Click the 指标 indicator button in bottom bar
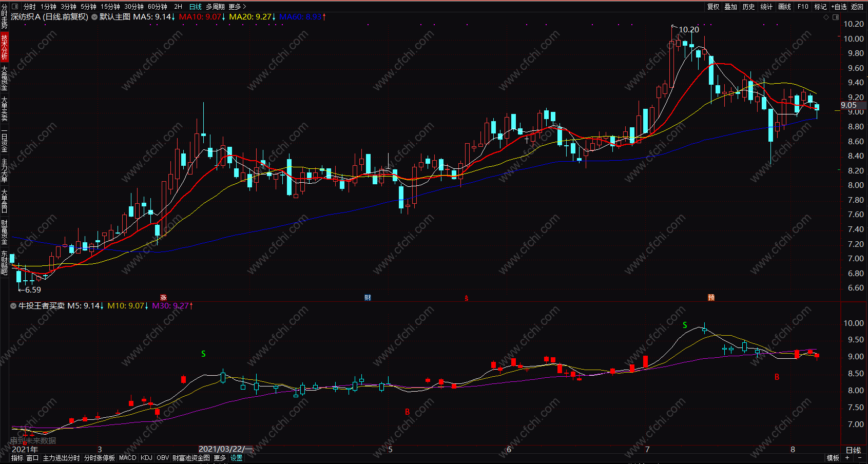 [x=17, y=458]
